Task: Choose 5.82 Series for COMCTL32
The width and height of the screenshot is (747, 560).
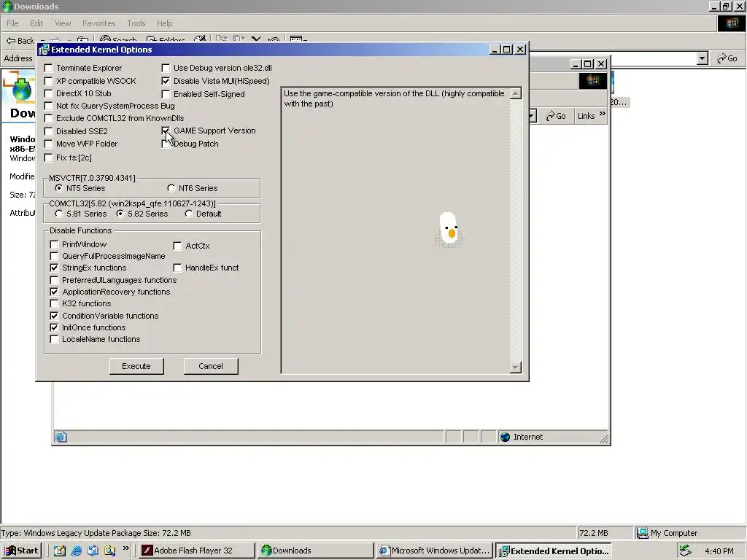Action: [120, 214]
